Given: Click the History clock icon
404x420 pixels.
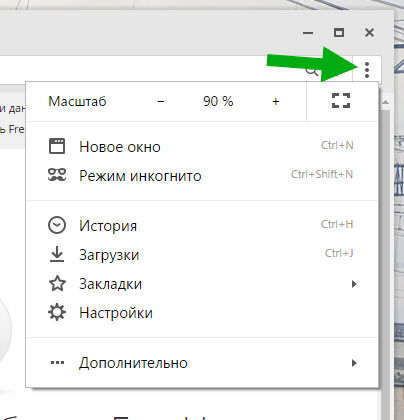Looking at the screenshot, I should (x=57, y=225).
